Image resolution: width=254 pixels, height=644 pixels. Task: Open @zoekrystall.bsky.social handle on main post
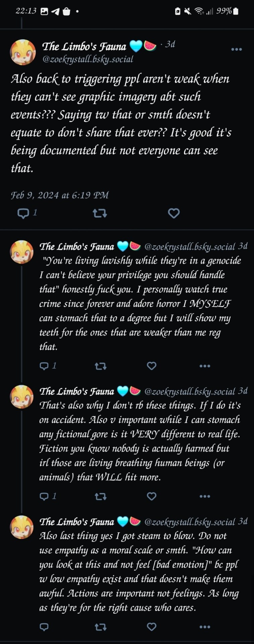(88, 59)
